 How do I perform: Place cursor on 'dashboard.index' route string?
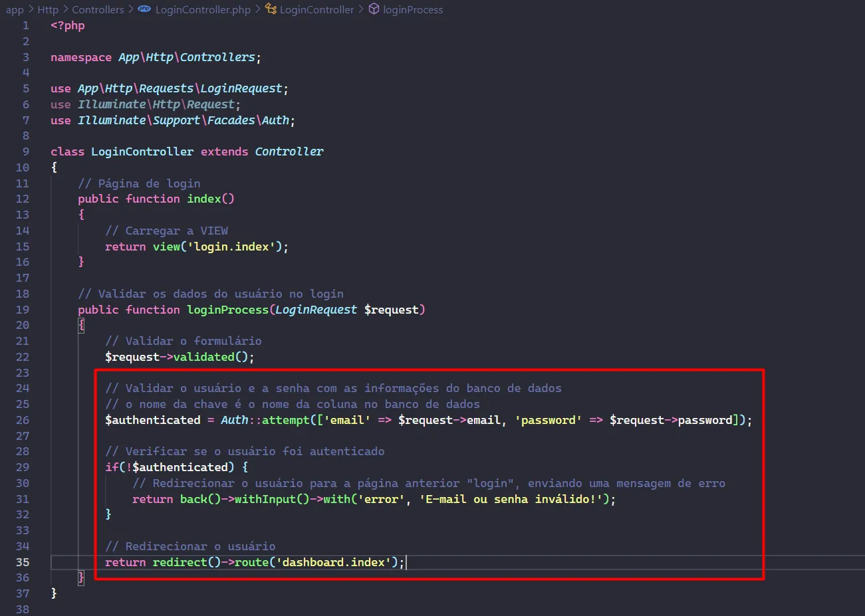pos(332,562)
